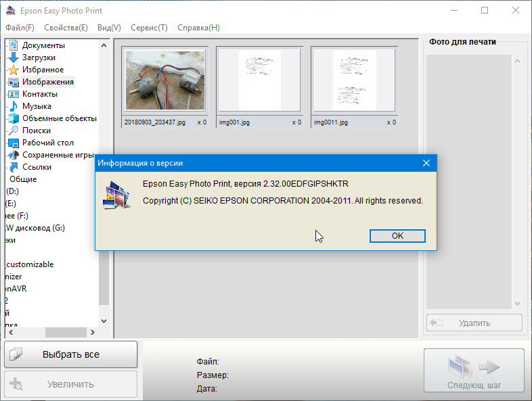Select drive (E:) in the folder tree
The width and height of the screenshot is (532, 401).
11,204
